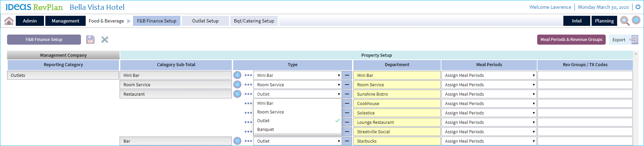Open the Bqt/Catering Setup tab
The width and height of the screenshot is (644, 146).
(x=254, y=21)
